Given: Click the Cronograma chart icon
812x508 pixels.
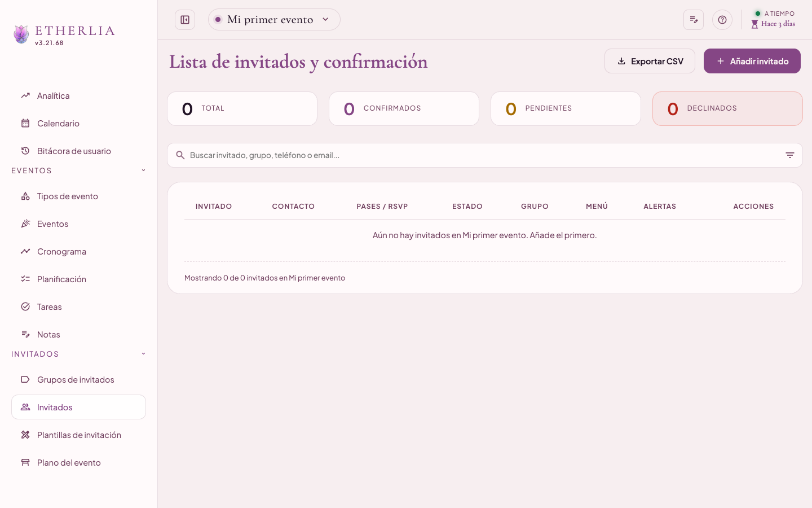Looking at the screenshot, I should (x=25, y=252).
